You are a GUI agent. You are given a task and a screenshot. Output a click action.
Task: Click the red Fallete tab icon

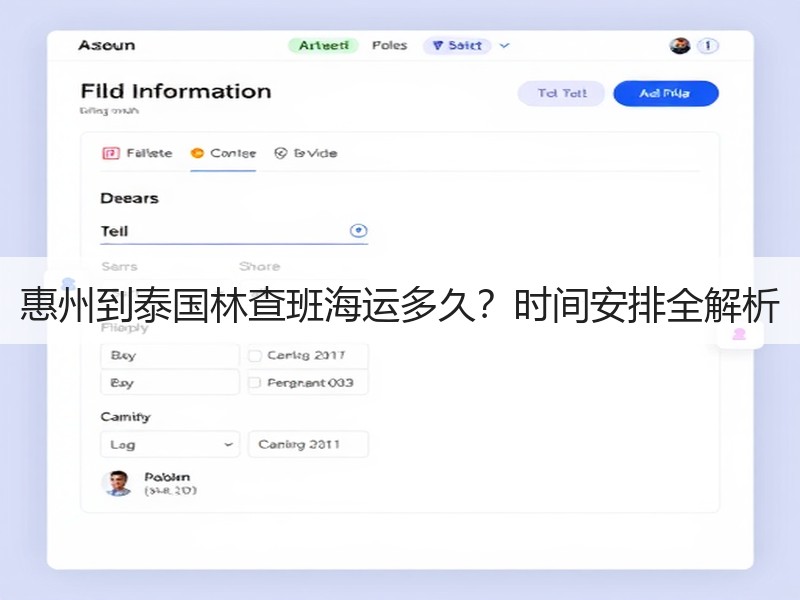click(x=111, y=153)
